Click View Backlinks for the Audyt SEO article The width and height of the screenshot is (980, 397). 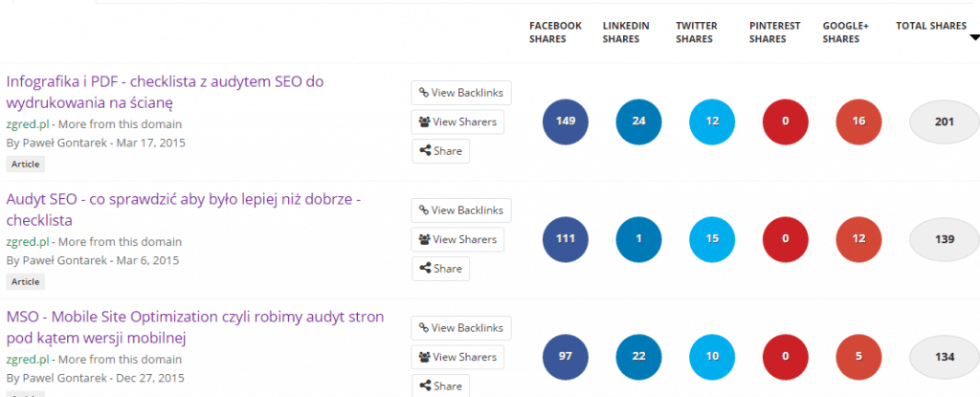(461, 210)
